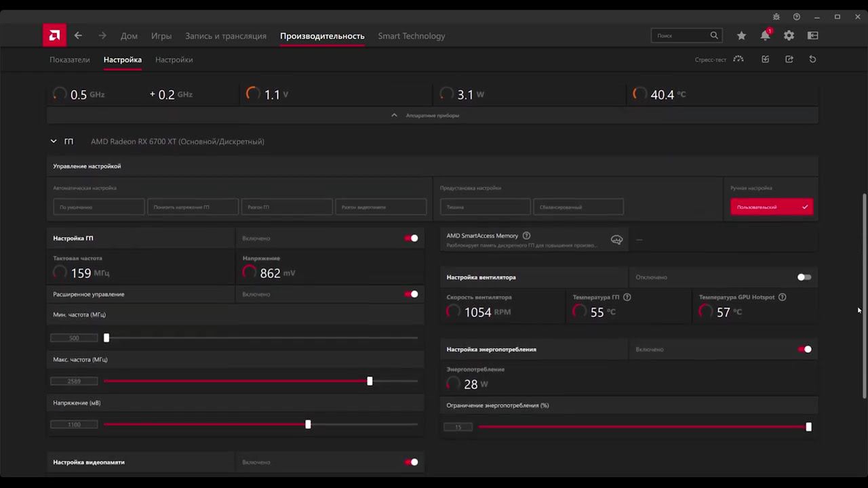Image resolution: width=868 pixels, height=488 pixels.
Task: Click the load profile icon
Action: (x=766, y=59)
